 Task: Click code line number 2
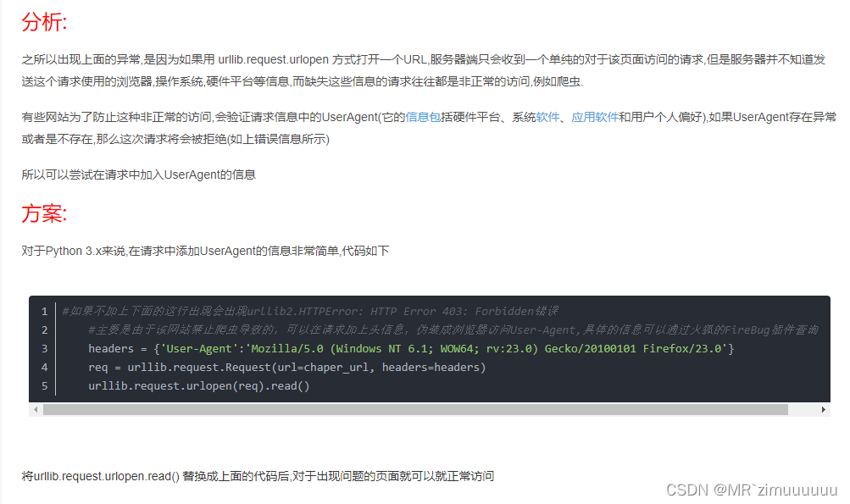(44, 330)
